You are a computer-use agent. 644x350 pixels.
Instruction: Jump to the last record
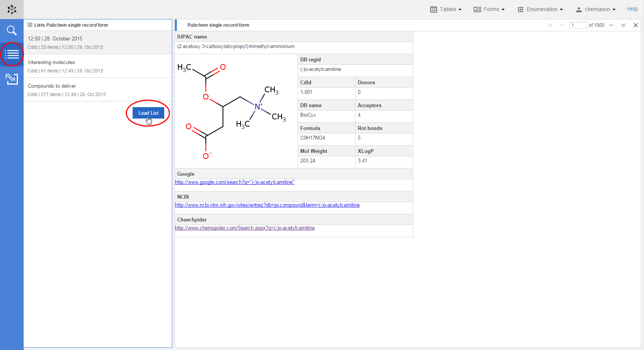pos(623,25)
